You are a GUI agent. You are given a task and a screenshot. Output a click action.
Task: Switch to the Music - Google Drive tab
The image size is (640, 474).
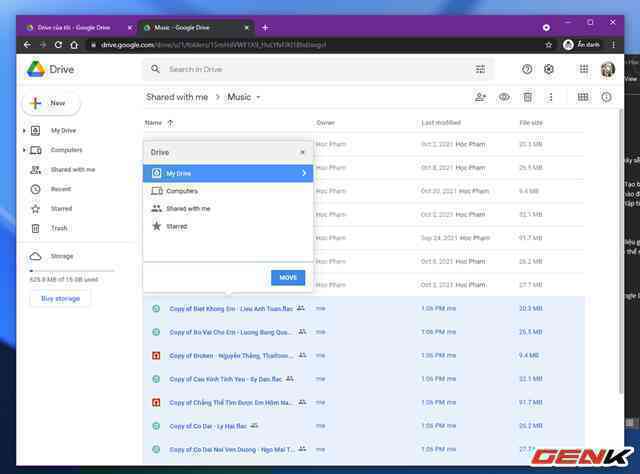[x=196, y=28]
